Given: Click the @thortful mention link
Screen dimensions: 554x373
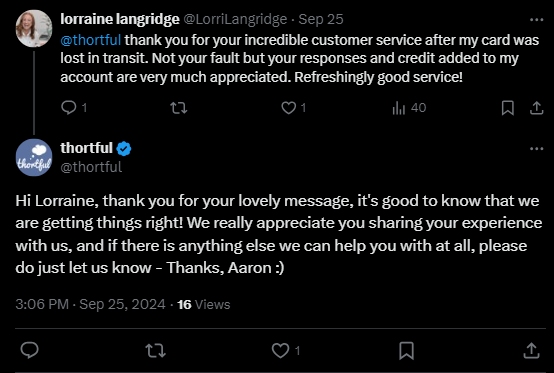Looking at the screenshot, I should tap(91, 40).
